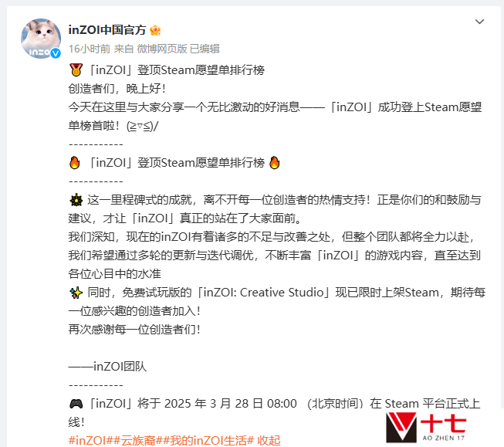Click the crown VIP icon beside username

click(155, 30)
